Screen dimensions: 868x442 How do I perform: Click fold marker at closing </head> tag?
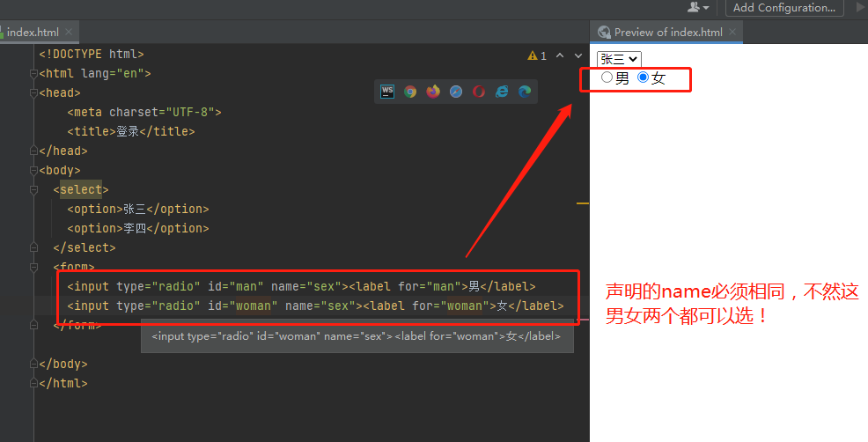[33, 151]
